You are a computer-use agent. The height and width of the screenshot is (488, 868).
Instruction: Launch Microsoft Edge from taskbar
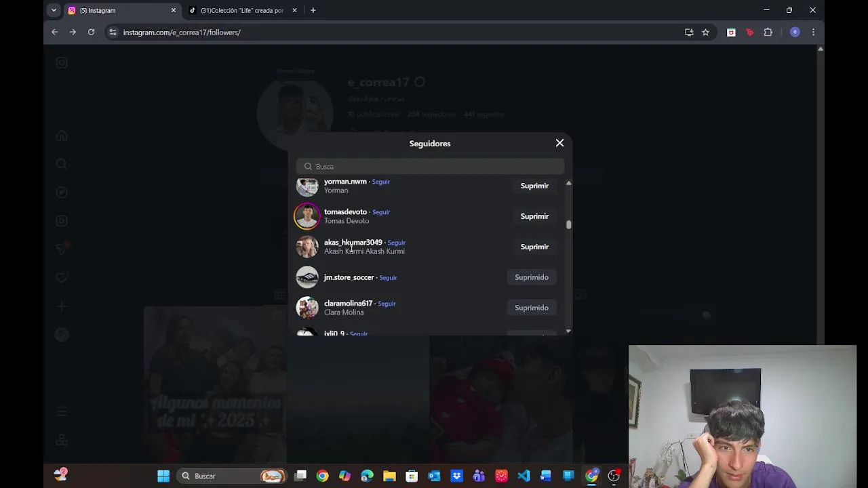367,476
